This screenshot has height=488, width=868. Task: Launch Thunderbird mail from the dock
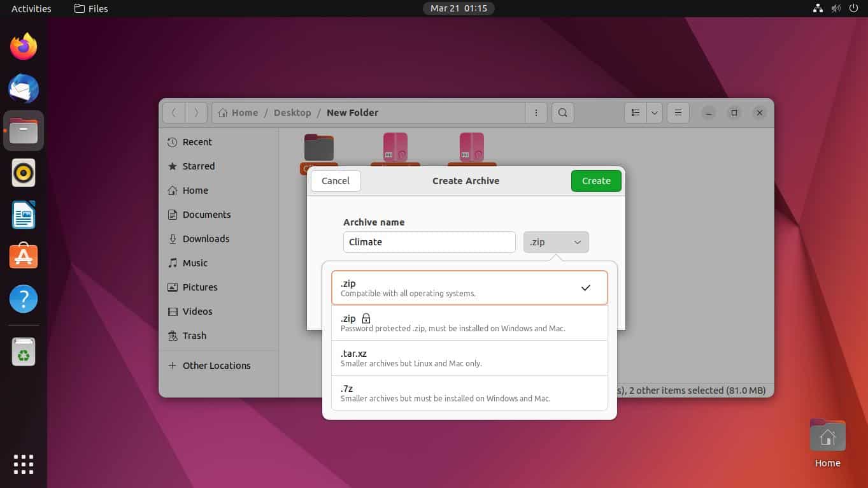[24, 89]
